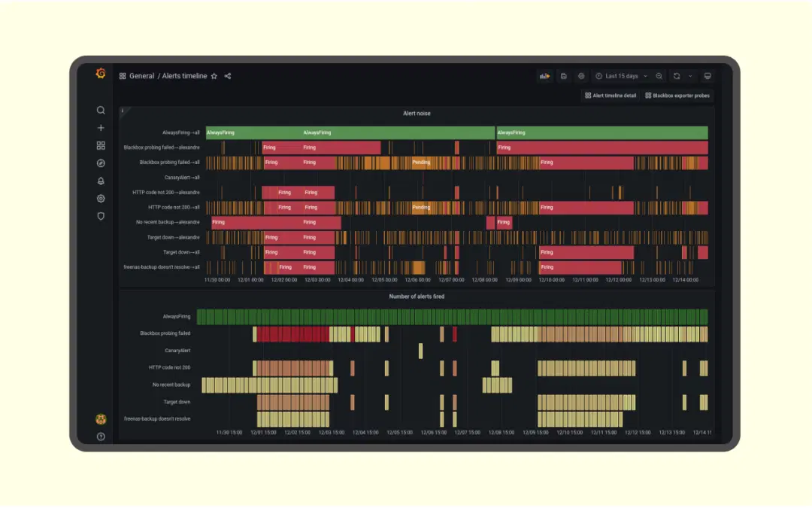The width and height of the screenshot is (812, 508).
Task: Open the Alert noise panel title menu
Action: click(417, 114)
